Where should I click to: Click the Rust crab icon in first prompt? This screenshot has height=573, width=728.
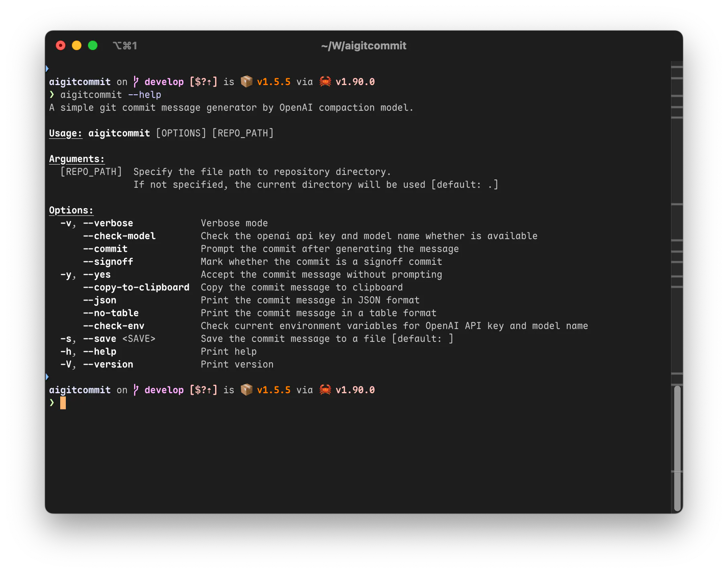tap(325, 81)
